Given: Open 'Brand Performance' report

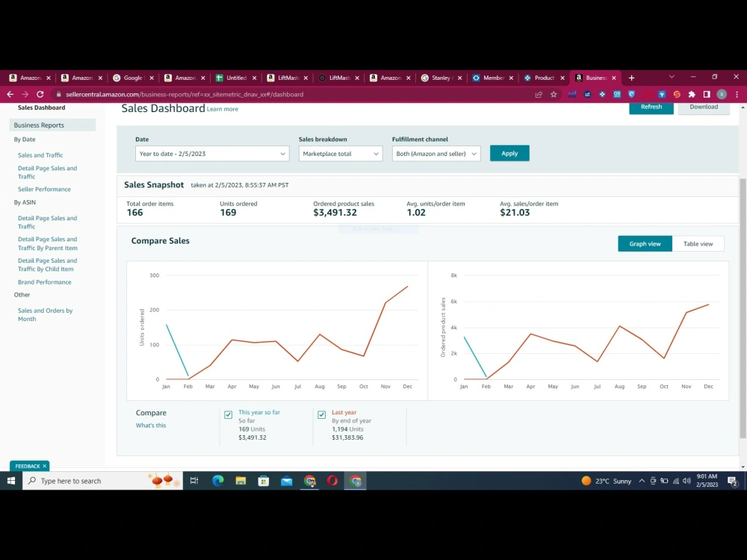Looking at the screenshot, I should (44, 282).
